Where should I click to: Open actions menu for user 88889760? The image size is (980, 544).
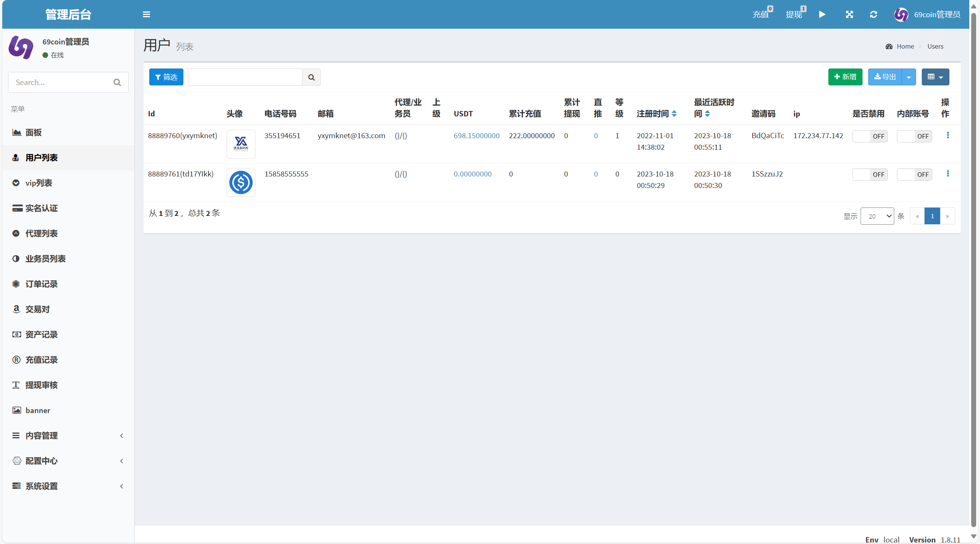tap(948, 135)
